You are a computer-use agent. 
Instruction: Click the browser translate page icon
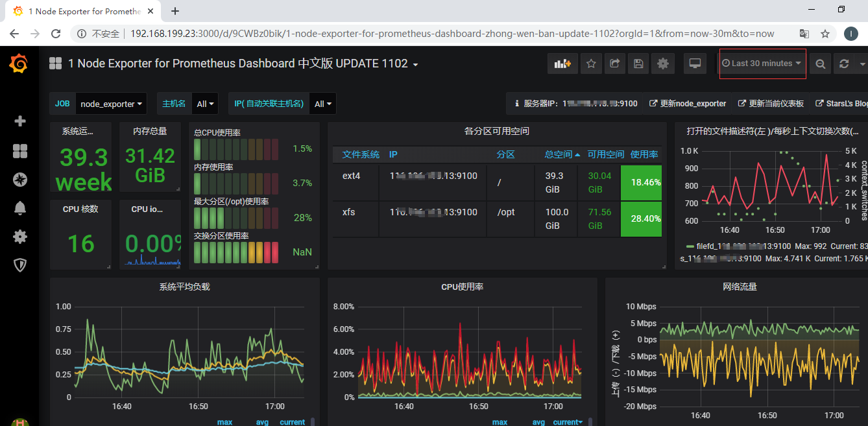click(804, 34)
